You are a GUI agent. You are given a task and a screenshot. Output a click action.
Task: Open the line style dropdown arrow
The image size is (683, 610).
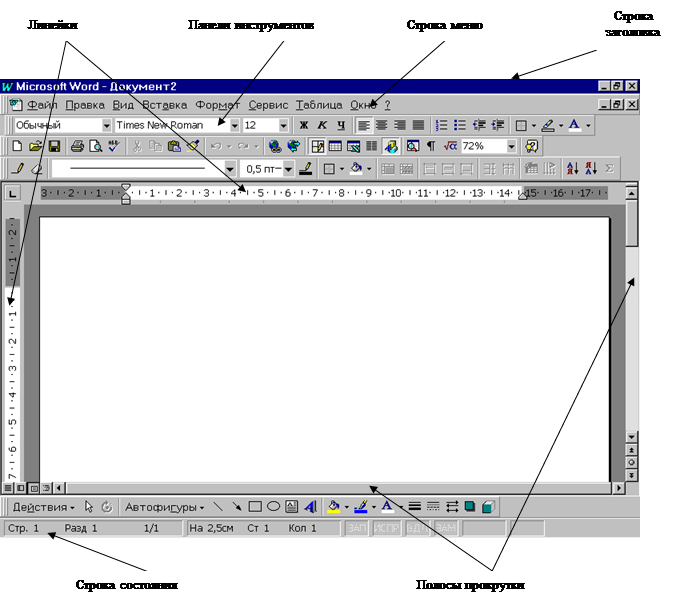point(230,169)
